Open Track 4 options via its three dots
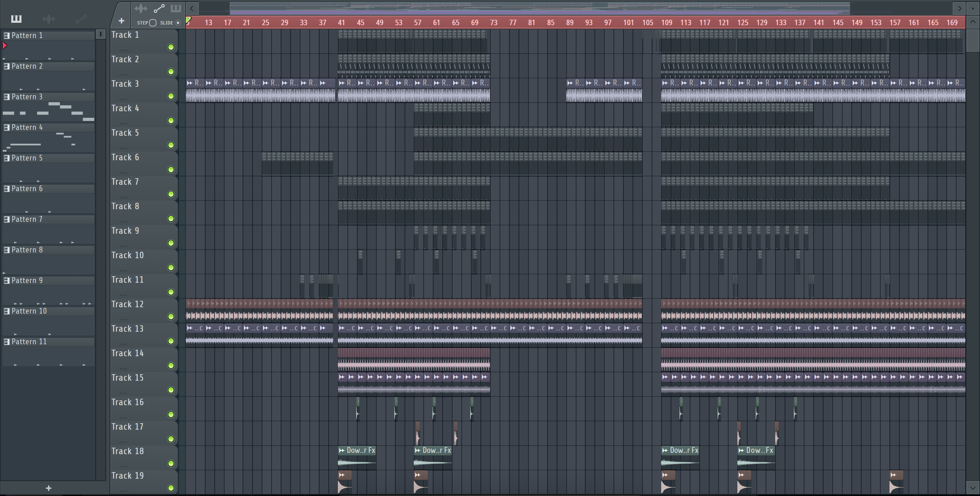The width and height of the screenshot is (980, 496). pos(123,123)
